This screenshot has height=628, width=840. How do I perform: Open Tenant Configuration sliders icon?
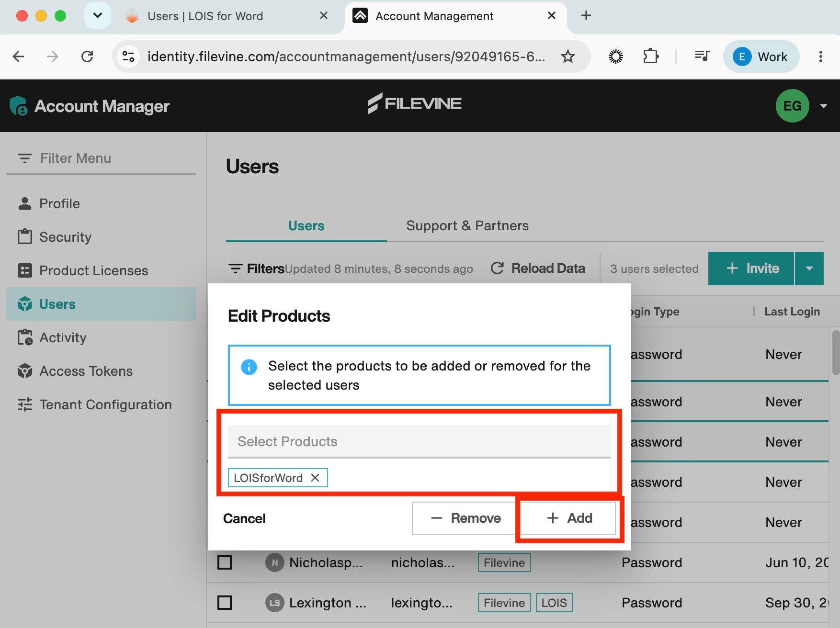click(x=25, y=404)
